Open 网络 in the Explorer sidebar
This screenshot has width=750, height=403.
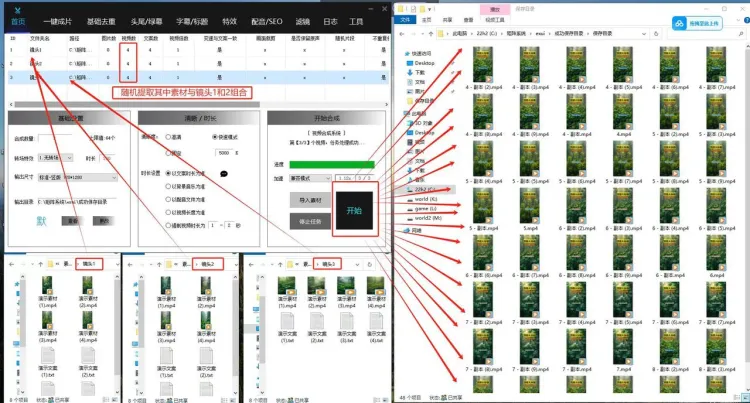tap(413, 230)
